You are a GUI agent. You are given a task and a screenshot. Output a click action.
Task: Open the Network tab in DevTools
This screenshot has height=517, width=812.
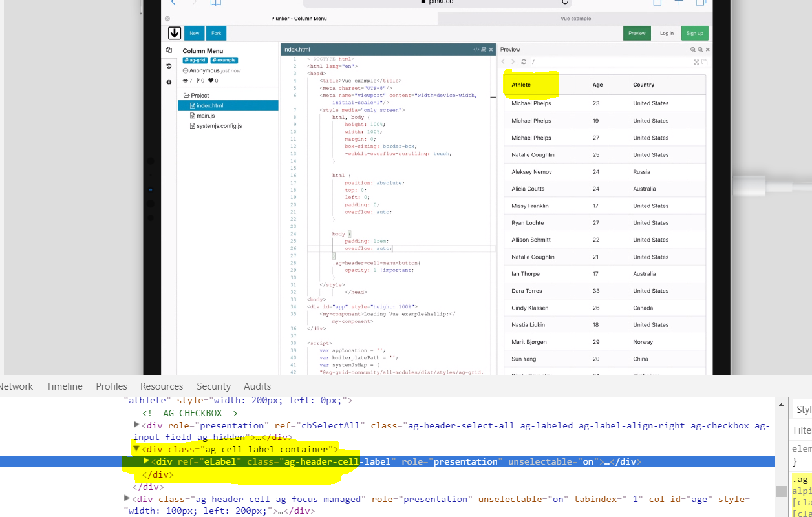click(16, 386)
